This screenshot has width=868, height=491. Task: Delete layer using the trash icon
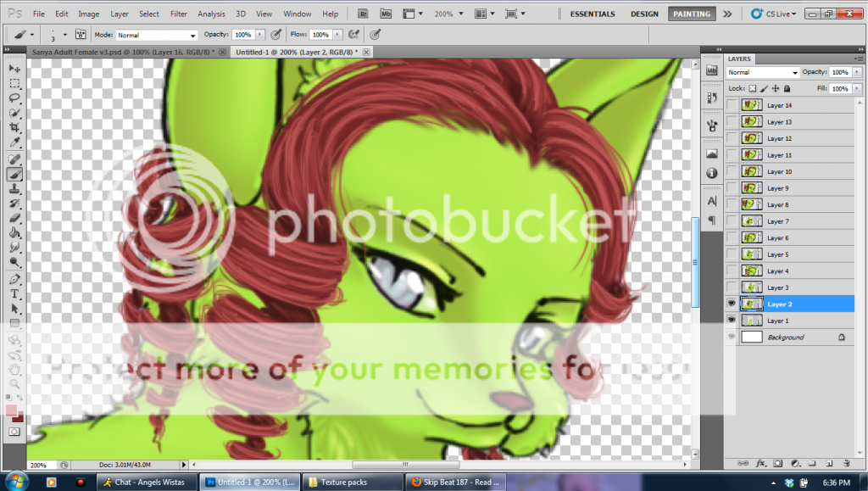(846, 464)
